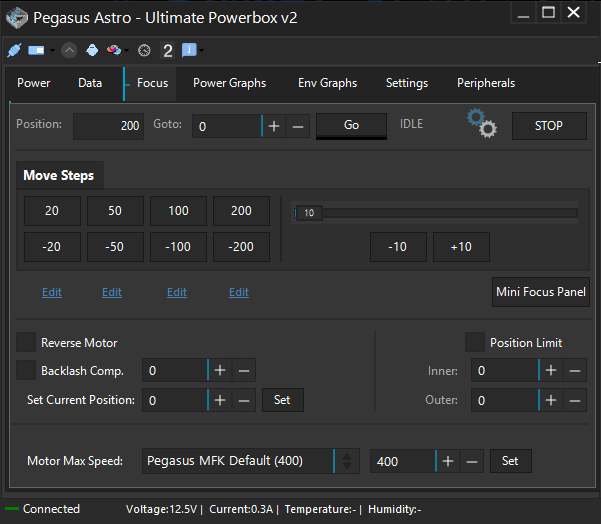Viewport: 601px width, 524px height.
Task: Enable the Reverse Motor checkbox
Action: [x=26, y=342]
